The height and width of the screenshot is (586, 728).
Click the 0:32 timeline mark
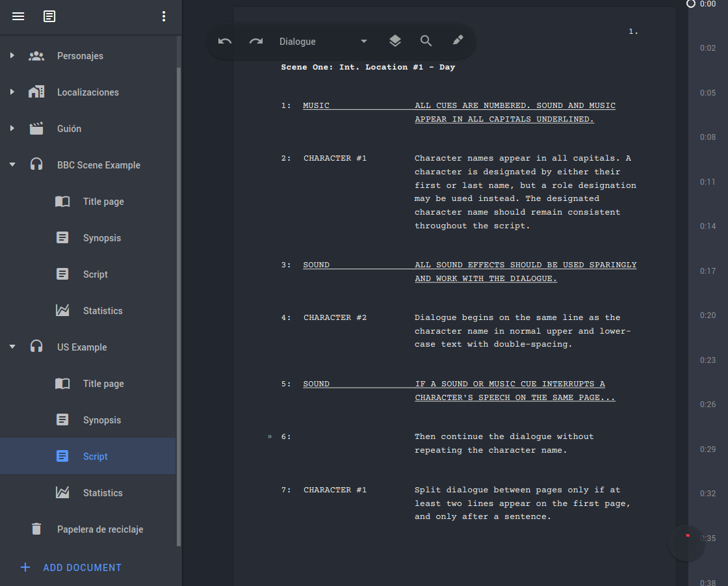point(708,493)
